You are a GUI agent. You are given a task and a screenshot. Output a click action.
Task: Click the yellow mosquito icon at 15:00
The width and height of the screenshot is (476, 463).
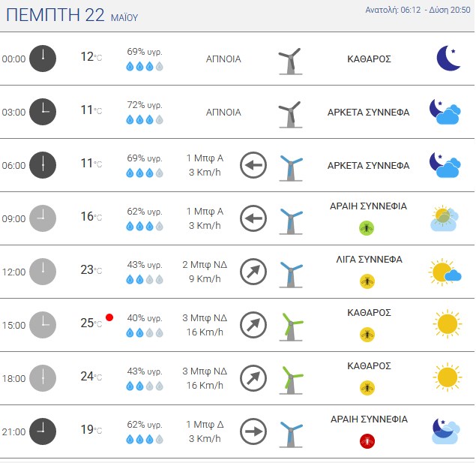(x=367, y=335)
